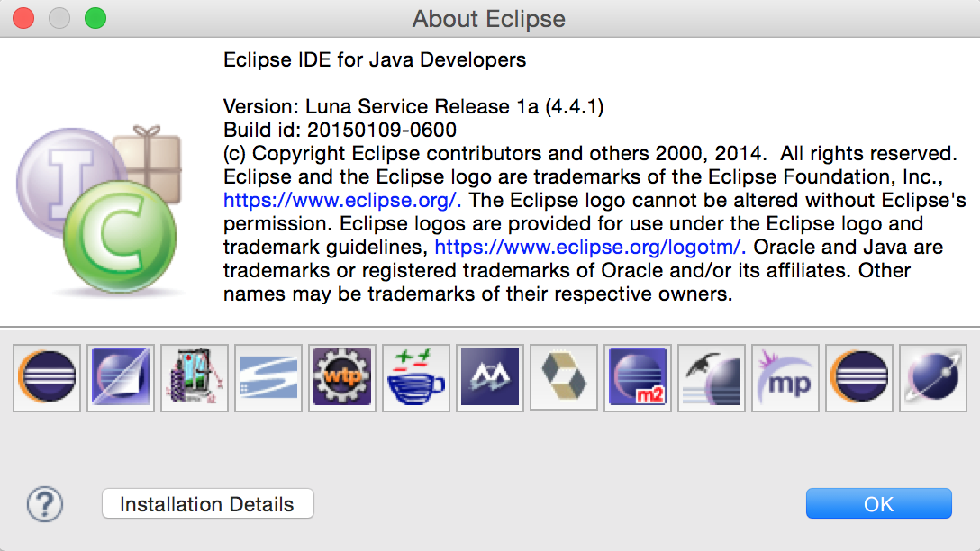Click the blue sphere with page curl icon
Image resolution: width=980 pixels, height=551 pixels.
(x=121, y=378)
